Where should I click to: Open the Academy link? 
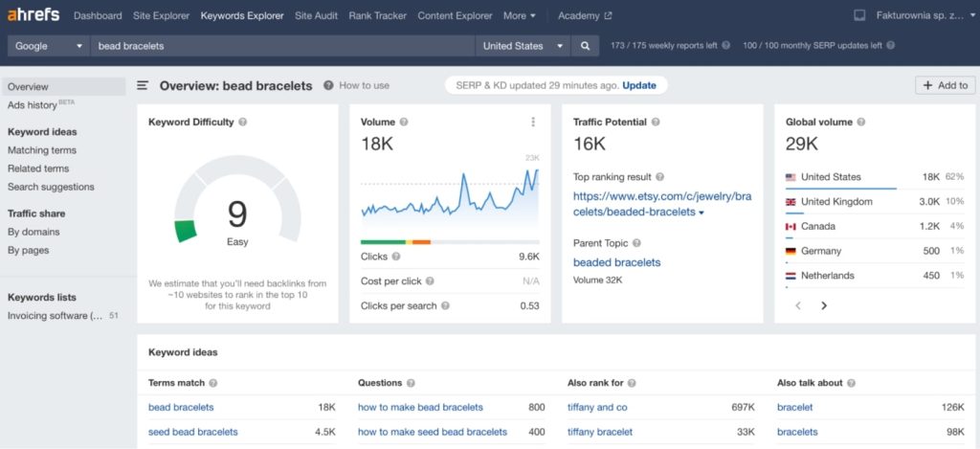[x=578, y=15]
